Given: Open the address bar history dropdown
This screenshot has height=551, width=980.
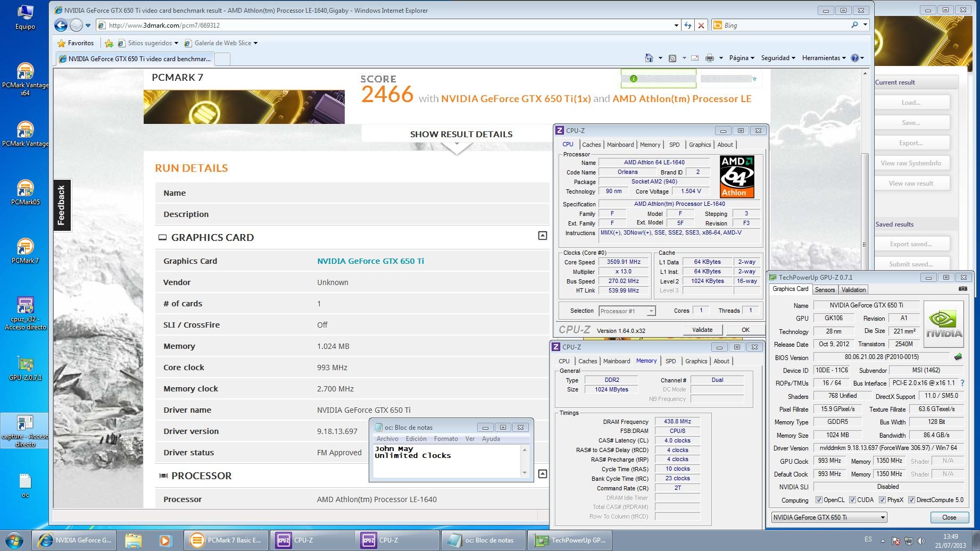Looking at the screenshot, I should coord(676,25).
